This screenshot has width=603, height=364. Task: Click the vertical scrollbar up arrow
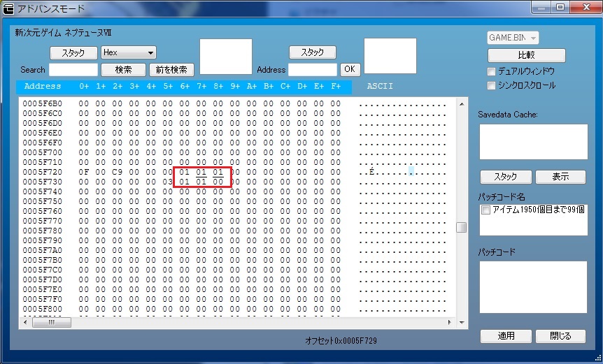(x=461, y=104)
